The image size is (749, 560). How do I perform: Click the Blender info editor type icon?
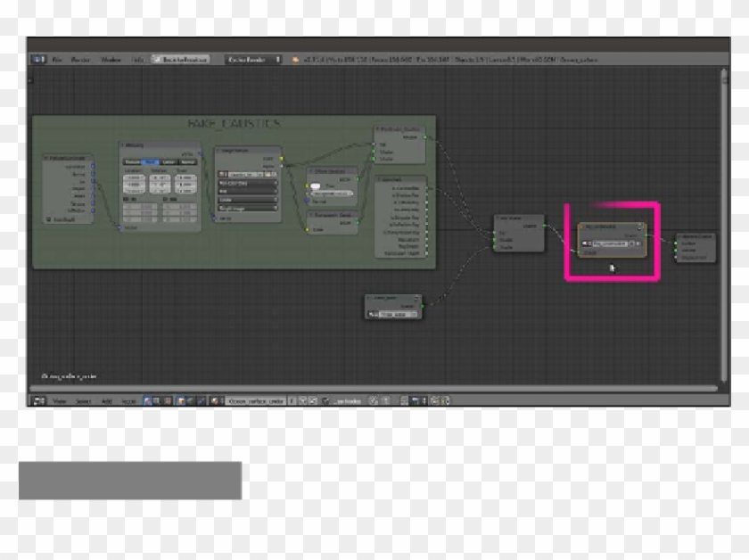pyautogui.click(x=38, y=59)
